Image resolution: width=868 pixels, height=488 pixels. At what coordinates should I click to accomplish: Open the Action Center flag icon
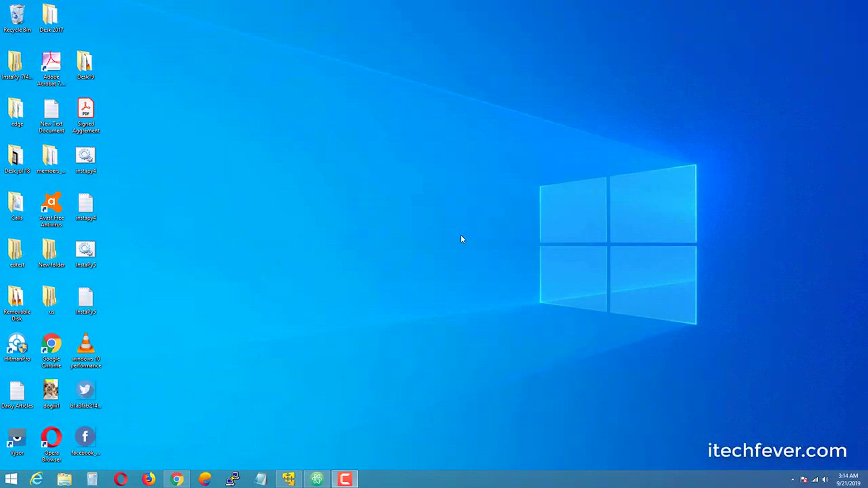[803, 479]
